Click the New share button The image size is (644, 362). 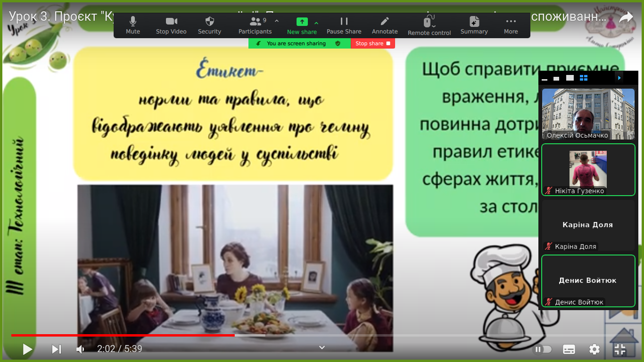click(302, 22)
